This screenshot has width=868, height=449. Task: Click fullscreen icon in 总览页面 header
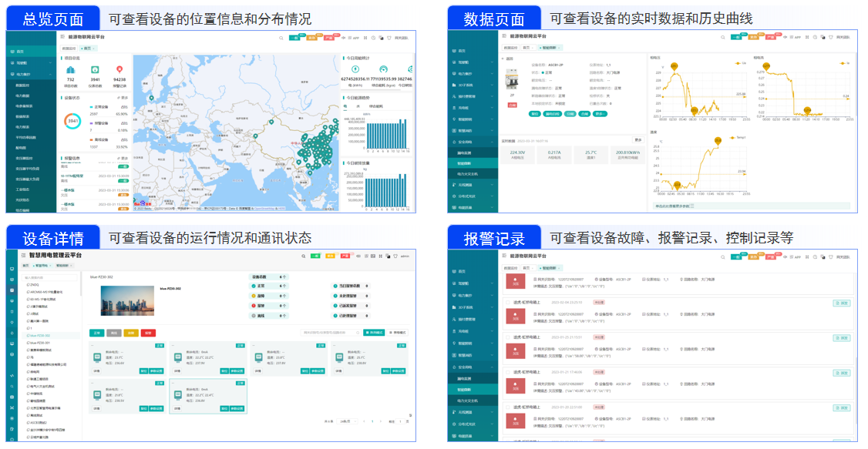click(365, 39)
